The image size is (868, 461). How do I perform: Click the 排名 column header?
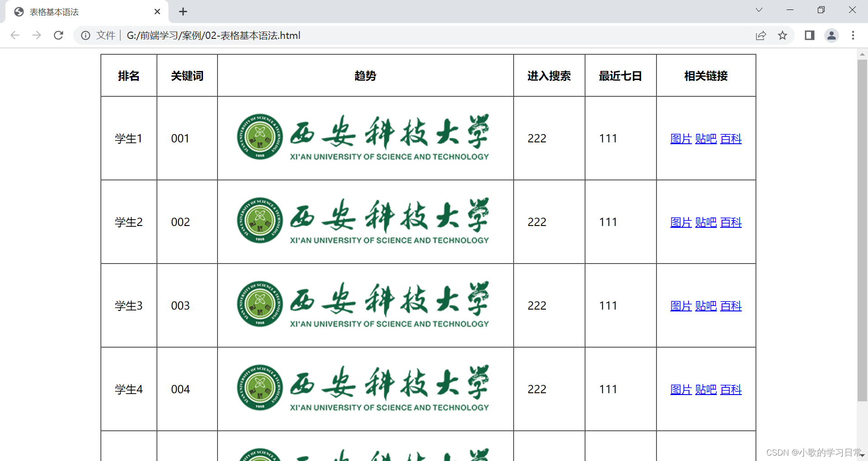[129, 76]
